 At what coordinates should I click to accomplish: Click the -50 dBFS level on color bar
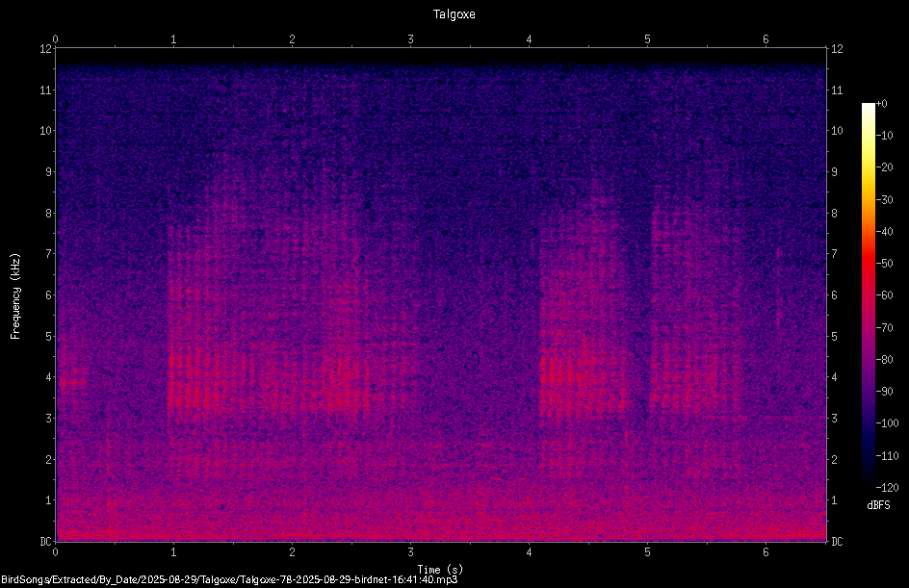coord(884,263)
